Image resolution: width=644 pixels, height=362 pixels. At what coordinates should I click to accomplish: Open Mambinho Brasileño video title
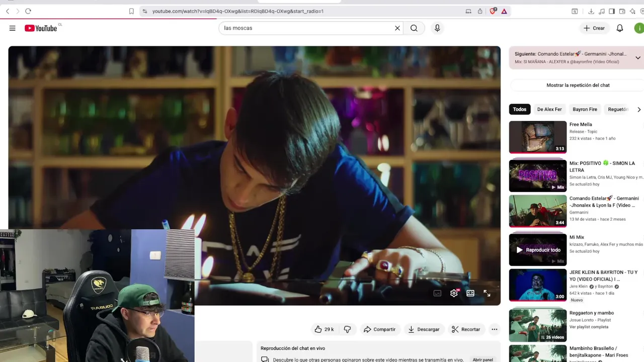coord(599,351)
